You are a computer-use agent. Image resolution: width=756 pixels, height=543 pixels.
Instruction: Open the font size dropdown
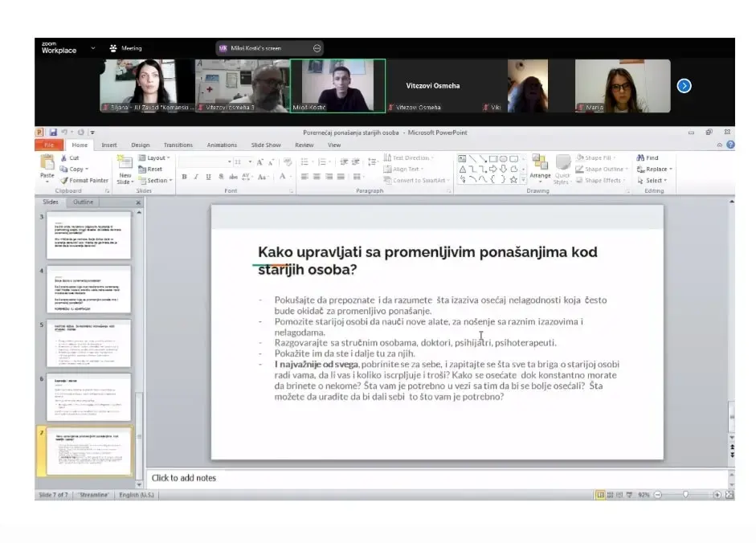250,162
